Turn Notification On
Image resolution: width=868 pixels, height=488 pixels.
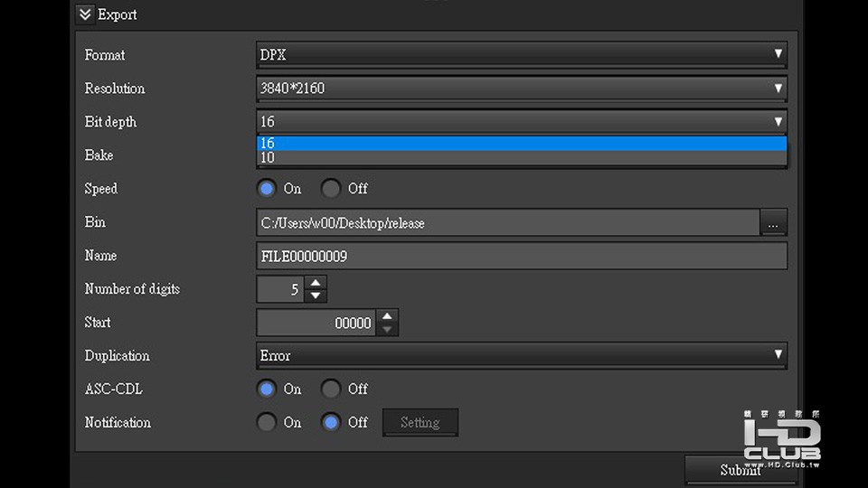pos(267,422)
